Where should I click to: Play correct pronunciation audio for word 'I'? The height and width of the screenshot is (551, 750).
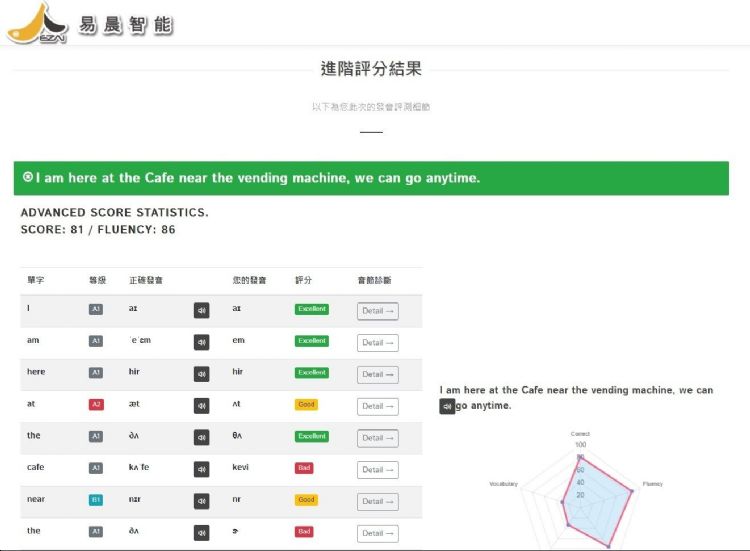(201, 311)
